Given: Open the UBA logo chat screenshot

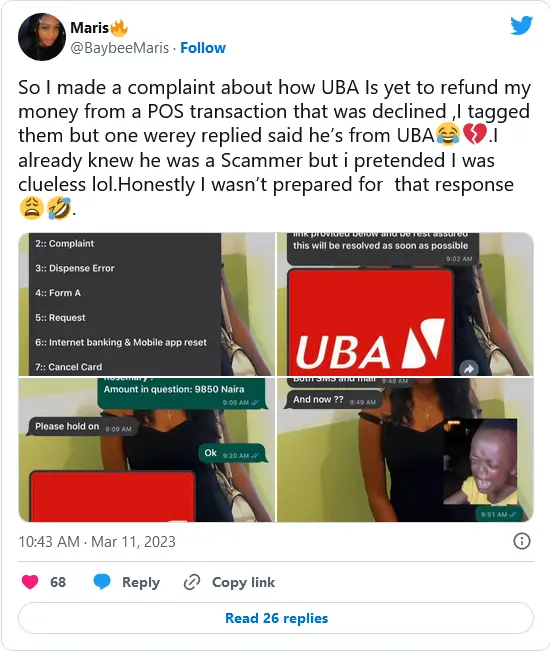Looking at the screenshot, I should [405, 304].
